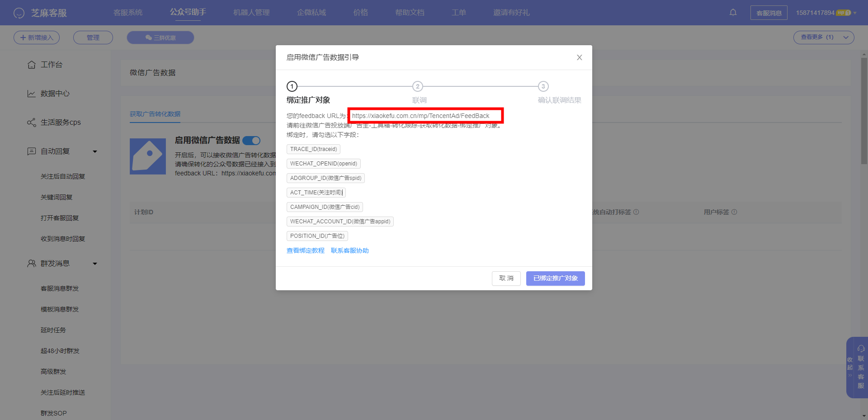Screen dimensions: 868x420
Task: Click the 管理 button
Action: (93, 38)
